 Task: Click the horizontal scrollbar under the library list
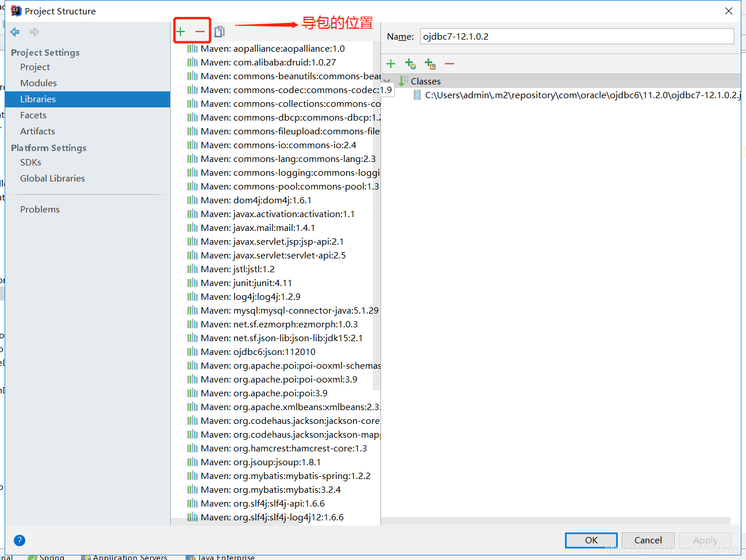236,522
